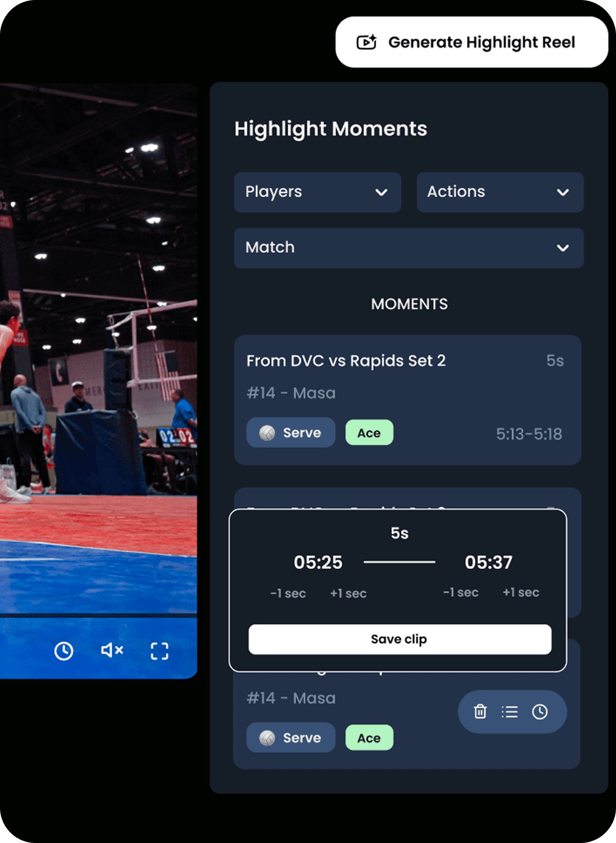This screenshot has width=616, height=843.
Task: Subtract 1 sec from the 05:37 end time
Action: tap(461, 592)
